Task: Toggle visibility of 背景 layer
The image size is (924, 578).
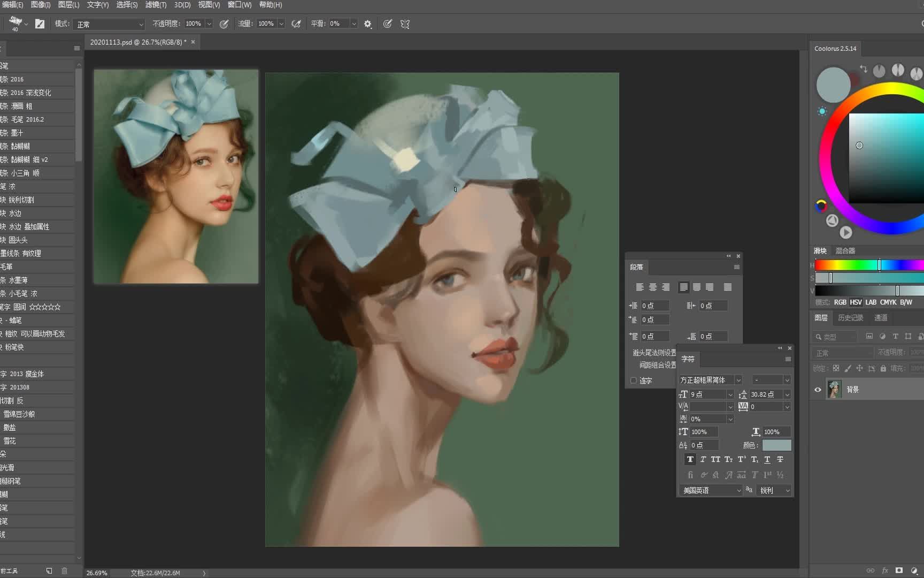Action: click(x=818, y=390)
